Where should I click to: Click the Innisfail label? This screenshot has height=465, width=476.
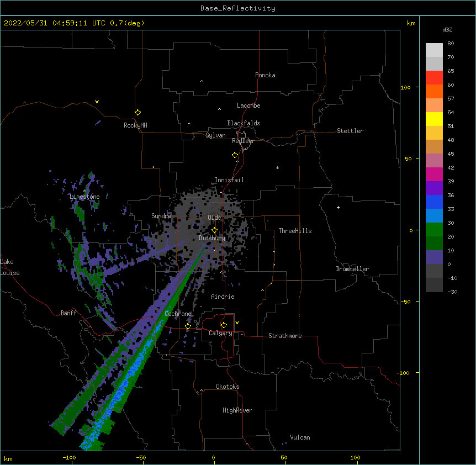[x=229, y=180]
